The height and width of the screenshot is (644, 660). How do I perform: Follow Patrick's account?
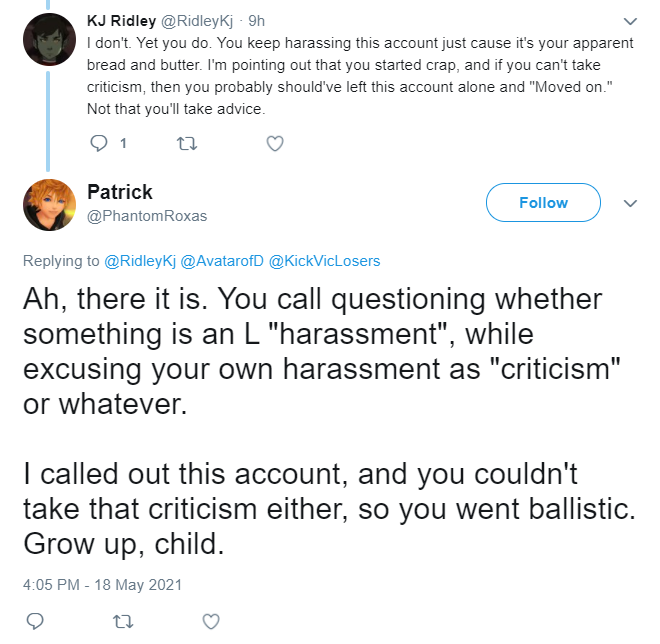[x=543, y=202]
